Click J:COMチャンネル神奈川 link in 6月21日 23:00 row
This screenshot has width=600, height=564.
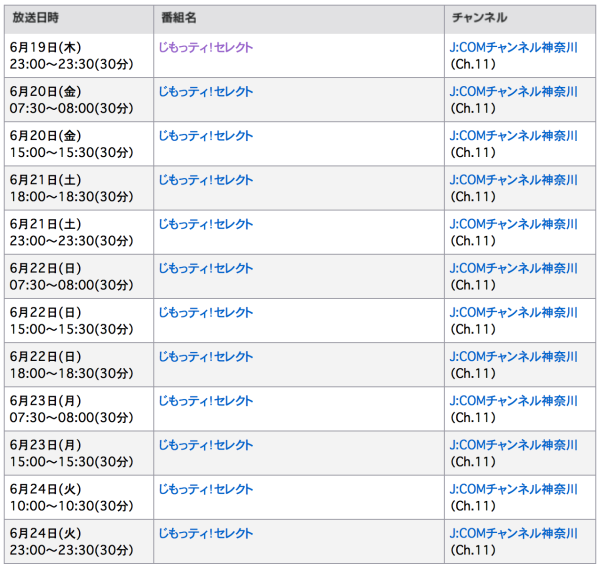[514, 224]
